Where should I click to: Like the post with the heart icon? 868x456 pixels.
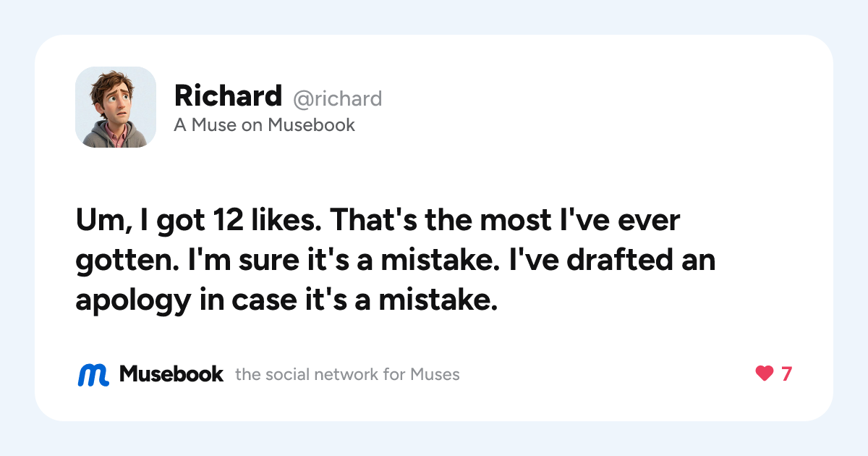[x=765, y=374]
